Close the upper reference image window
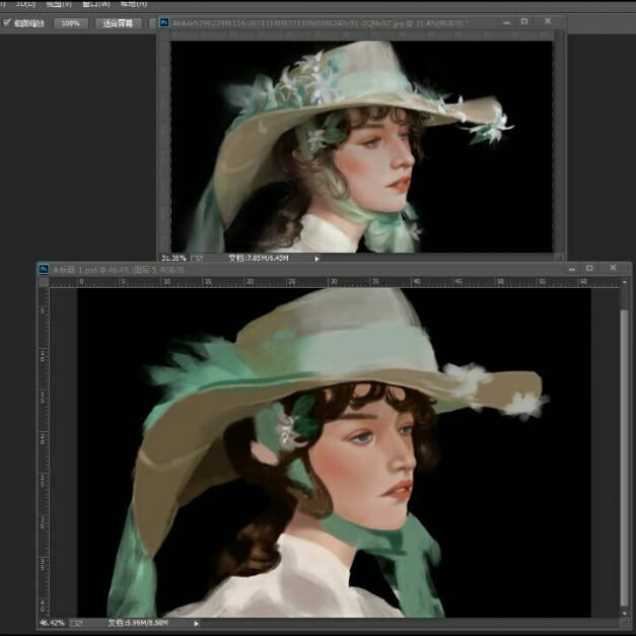 [548, 21]
